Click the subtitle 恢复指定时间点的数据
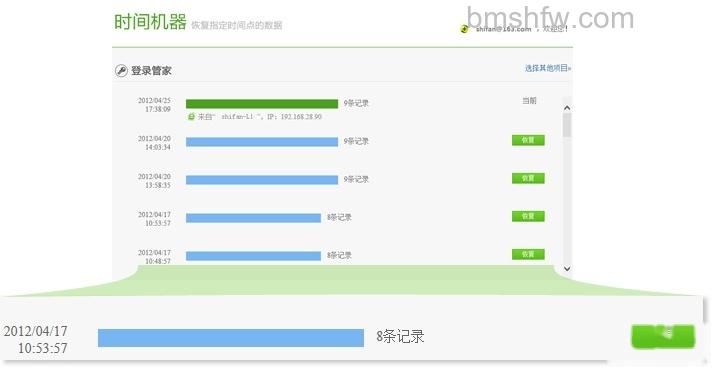The image size is (716, 377). pyautogui.click(x=237, y=25)
